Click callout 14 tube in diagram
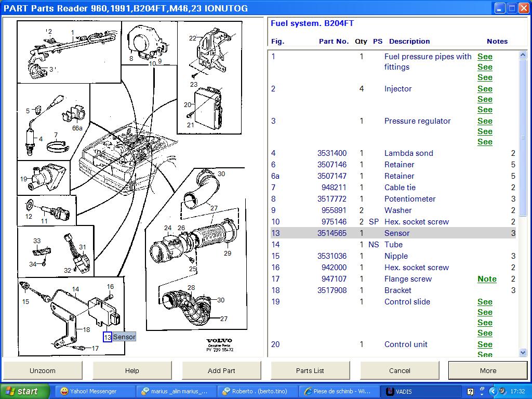The image size is (532, 399). [75, 289]
